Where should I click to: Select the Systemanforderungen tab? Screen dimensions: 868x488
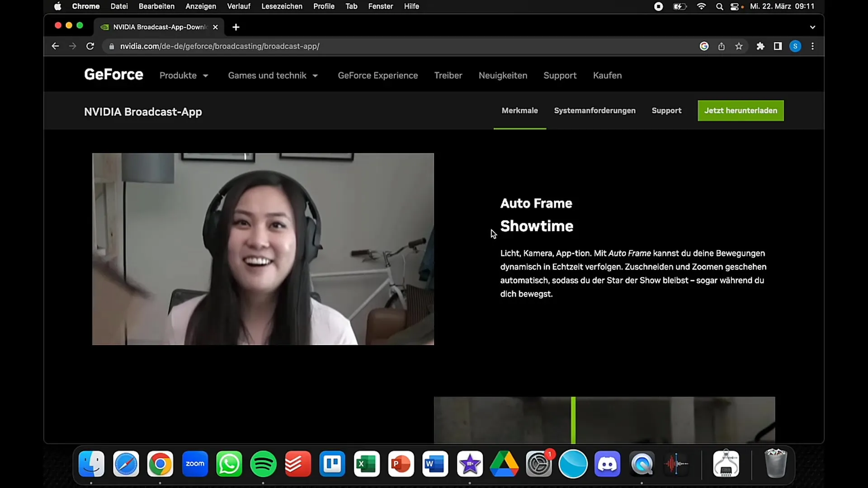coord(594,111)
